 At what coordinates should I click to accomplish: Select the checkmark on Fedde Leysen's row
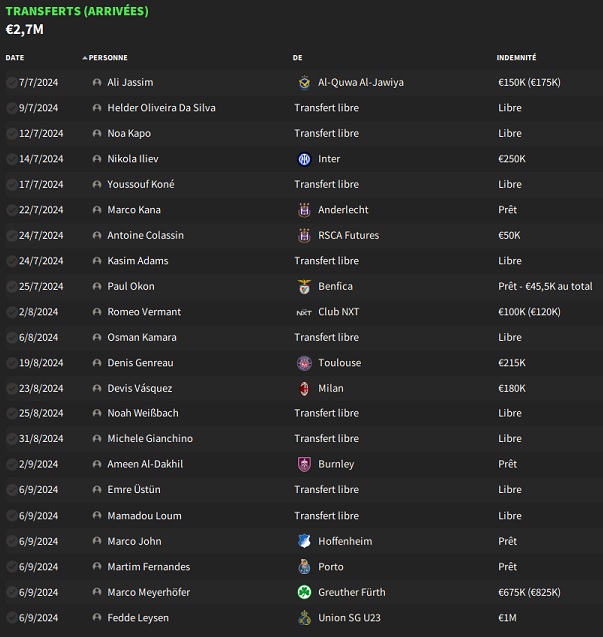tap(11, 618)
